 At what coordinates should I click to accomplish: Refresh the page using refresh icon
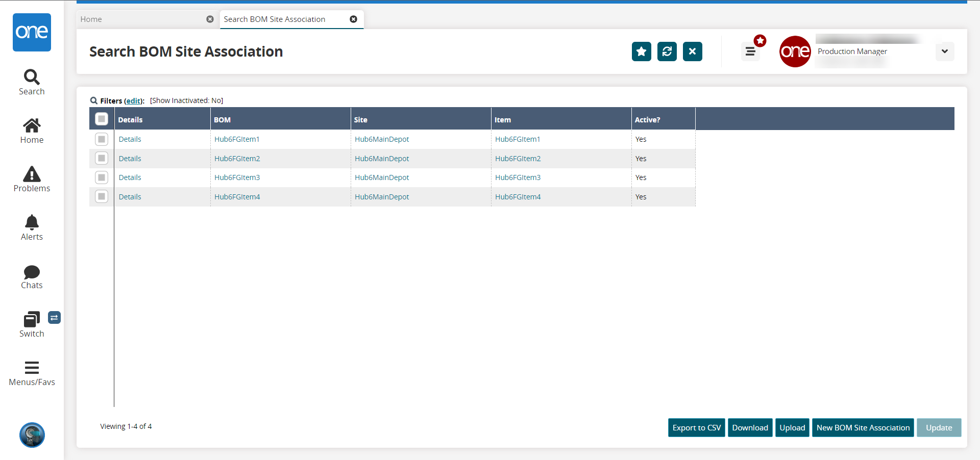click(x=667, y=52)
